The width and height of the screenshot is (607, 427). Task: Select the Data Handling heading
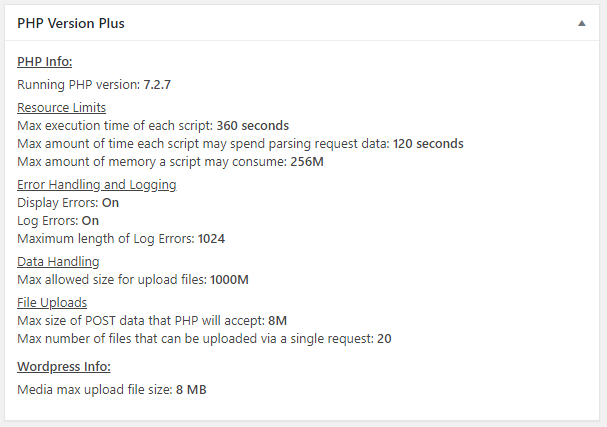58,262
